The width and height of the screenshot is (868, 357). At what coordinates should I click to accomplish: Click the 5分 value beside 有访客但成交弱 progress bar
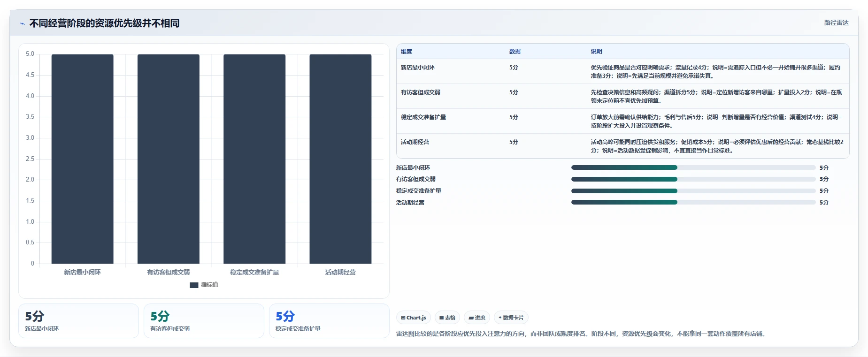(x=824, y=179)
